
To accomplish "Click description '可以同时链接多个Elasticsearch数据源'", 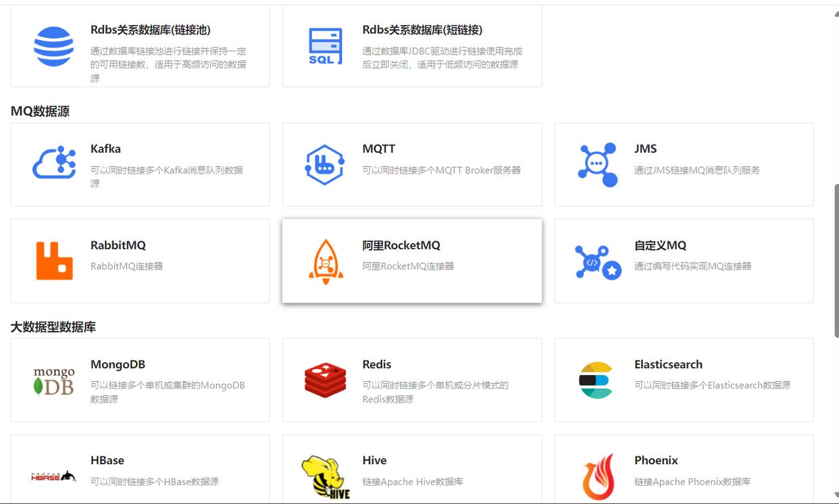I will (x=712, y=386).
